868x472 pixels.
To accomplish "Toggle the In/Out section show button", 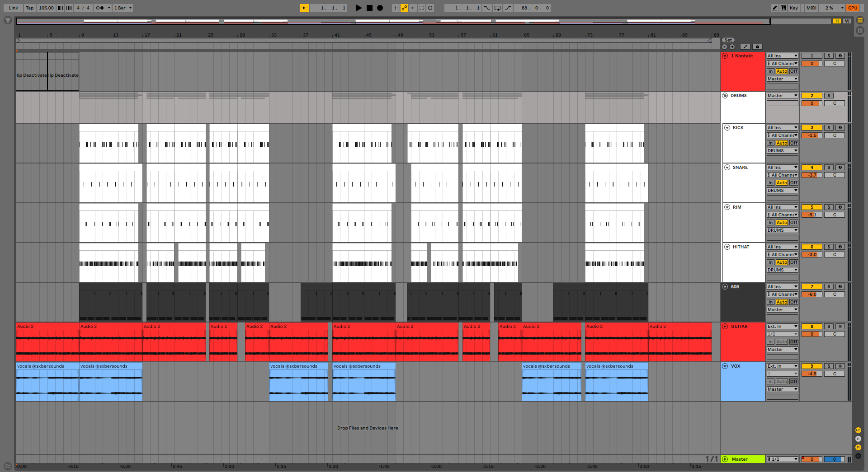I will 858,430.
